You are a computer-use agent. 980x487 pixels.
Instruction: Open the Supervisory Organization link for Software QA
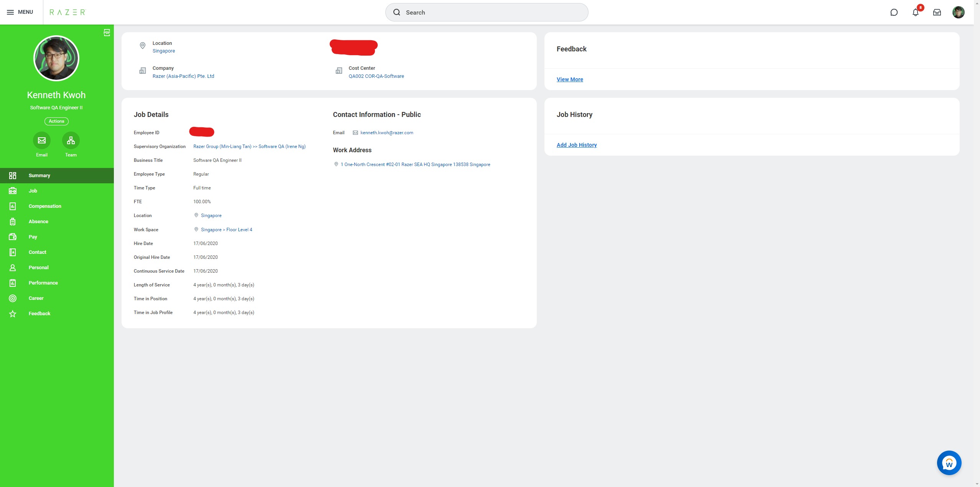click(249, 146)
